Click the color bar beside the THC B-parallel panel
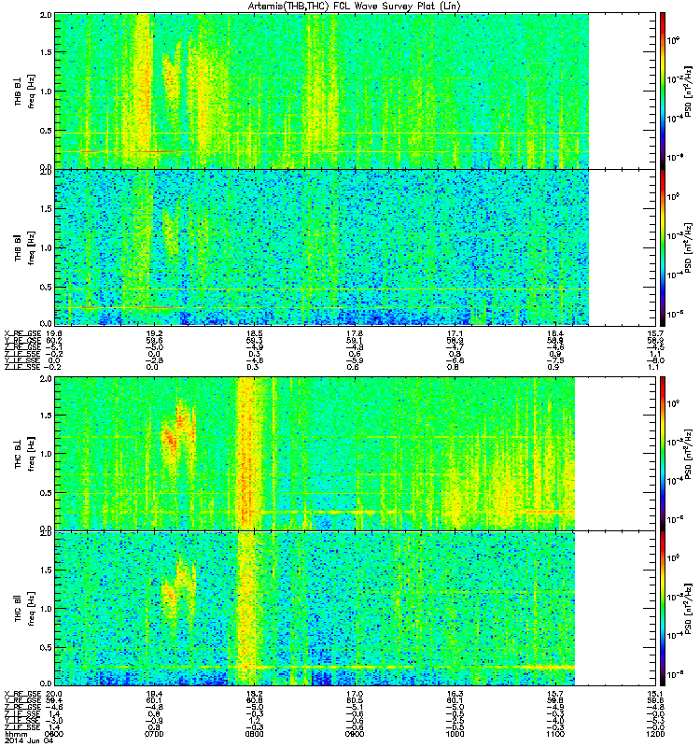Screen dimensions: 700x747 [663, 609]
